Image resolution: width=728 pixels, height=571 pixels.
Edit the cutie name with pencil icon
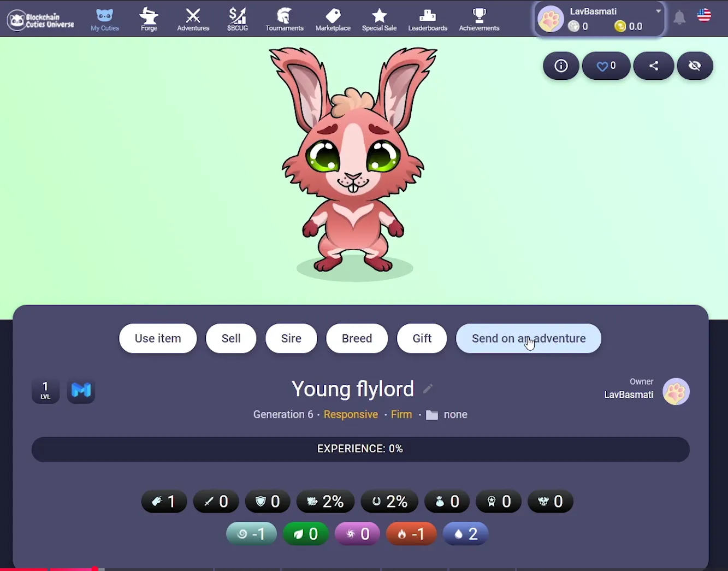[428, 388]
